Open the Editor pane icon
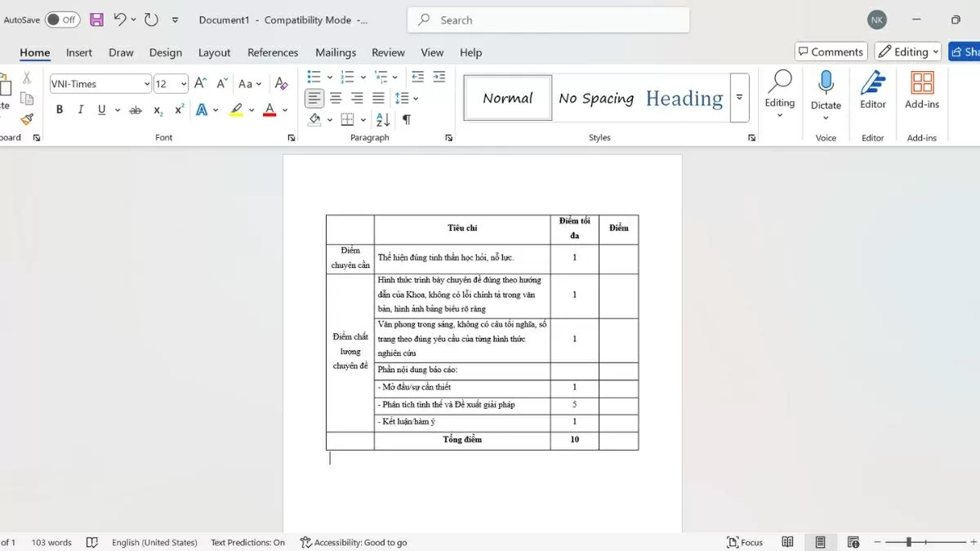The height and width of the screenshot is (551, 980). [872, 82]
